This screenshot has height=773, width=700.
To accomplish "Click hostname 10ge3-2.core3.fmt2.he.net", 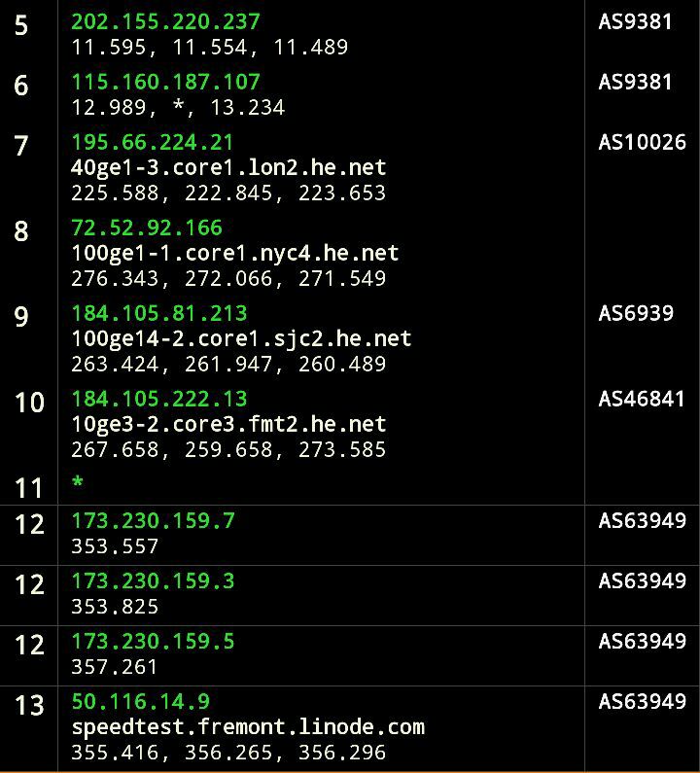I will (x=228, y=425).
